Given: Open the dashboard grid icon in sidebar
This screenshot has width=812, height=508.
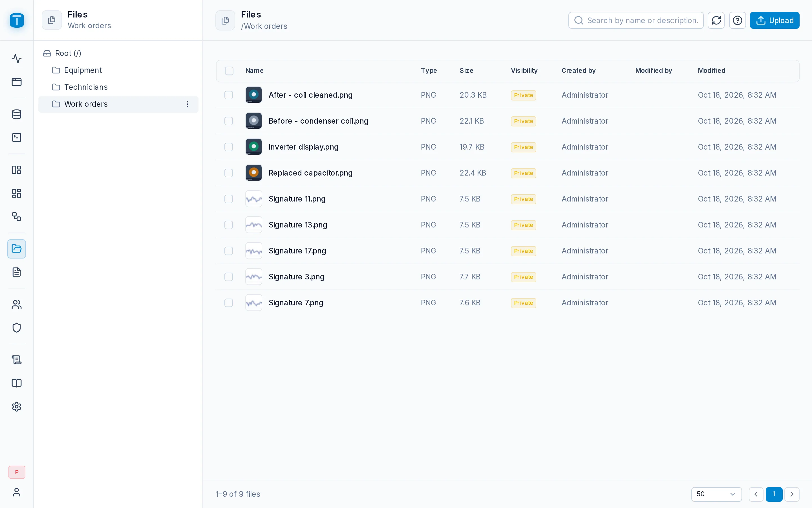Looking at the screenshot, I should [x=16, y=193].
